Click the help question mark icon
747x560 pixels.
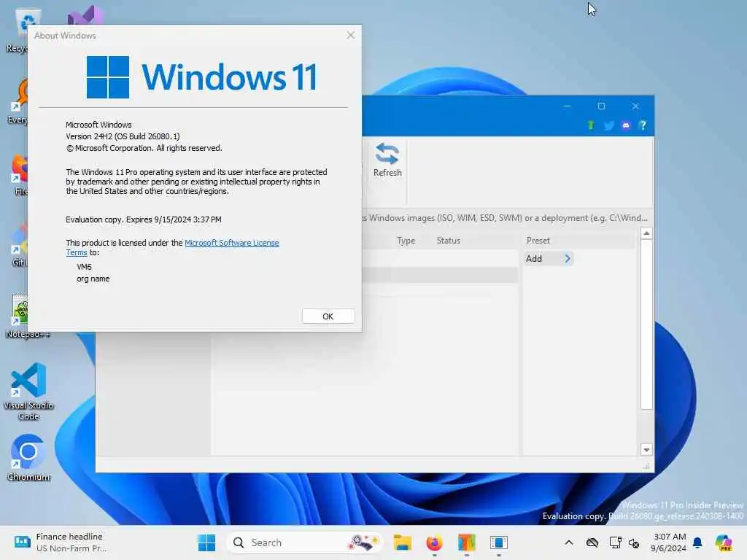tap(643, 125)
